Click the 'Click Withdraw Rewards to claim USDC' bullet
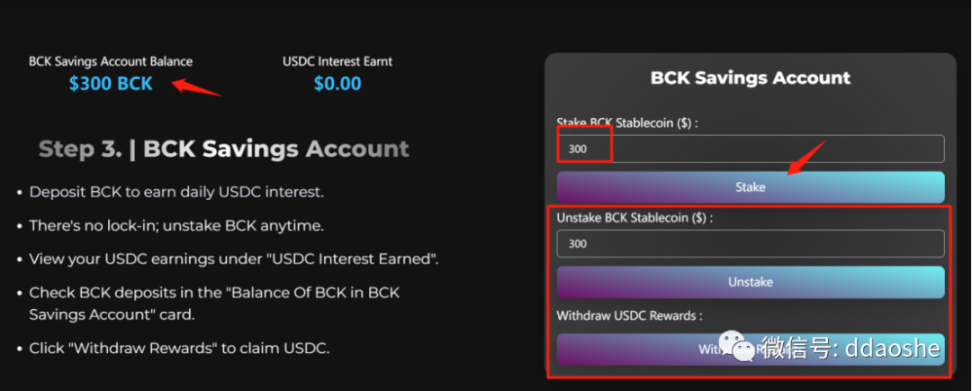The height and width of the screenshot is (391, 972). click(179, 348)
